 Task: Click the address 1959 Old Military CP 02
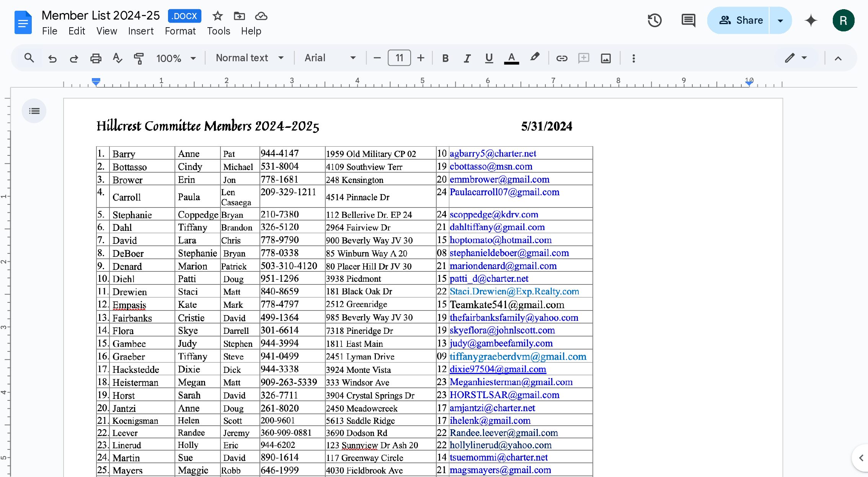371,154
